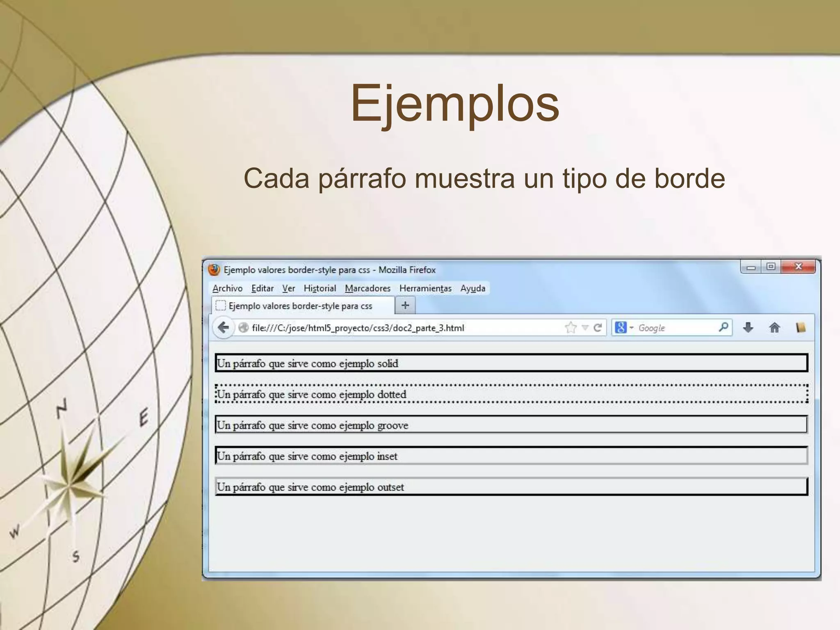This screenshot has width=840, height=630.
Task: Expand the URL history dropdown arrow
Action: coord(585,328)
